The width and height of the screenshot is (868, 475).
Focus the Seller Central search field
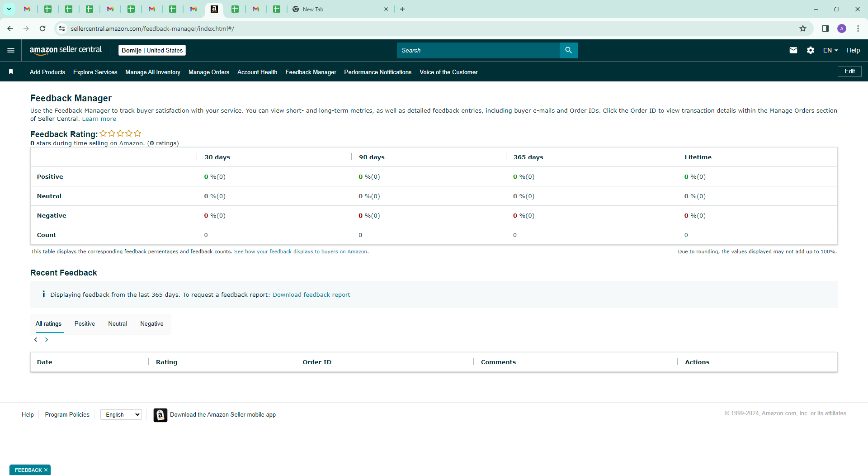pos(478,50)
